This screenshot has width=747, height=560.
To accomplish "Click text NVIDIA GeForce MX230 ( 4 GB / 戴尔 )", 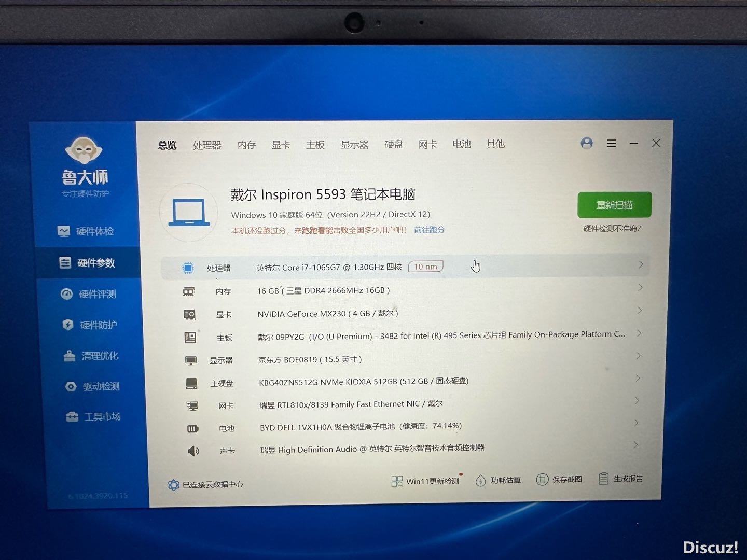I will point(328,313).
